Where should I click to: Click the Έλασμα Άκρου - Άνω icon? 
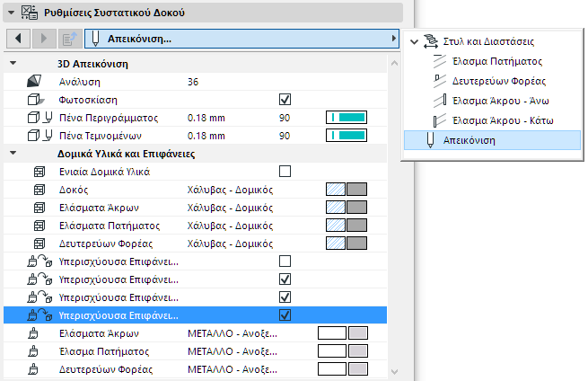click(x=440, y=101)
